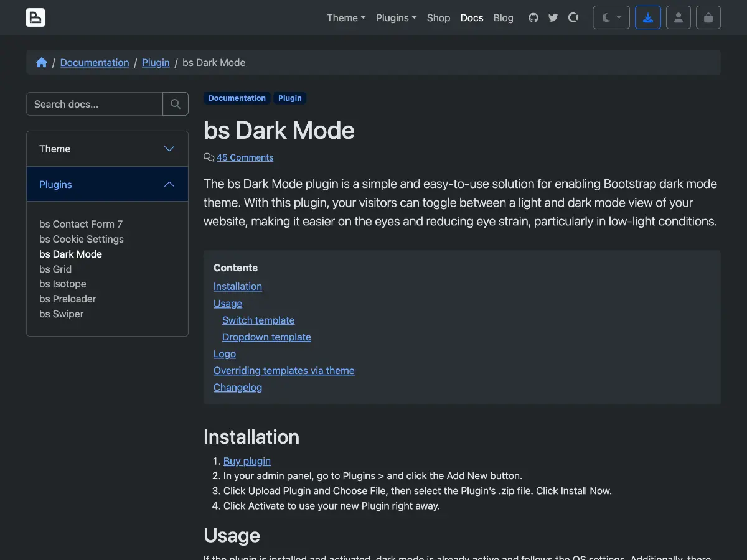Screen dimensions: 747x560
Task: Click the bs Dark Mode breadcrumb text
Action: (x=214, y=62)
